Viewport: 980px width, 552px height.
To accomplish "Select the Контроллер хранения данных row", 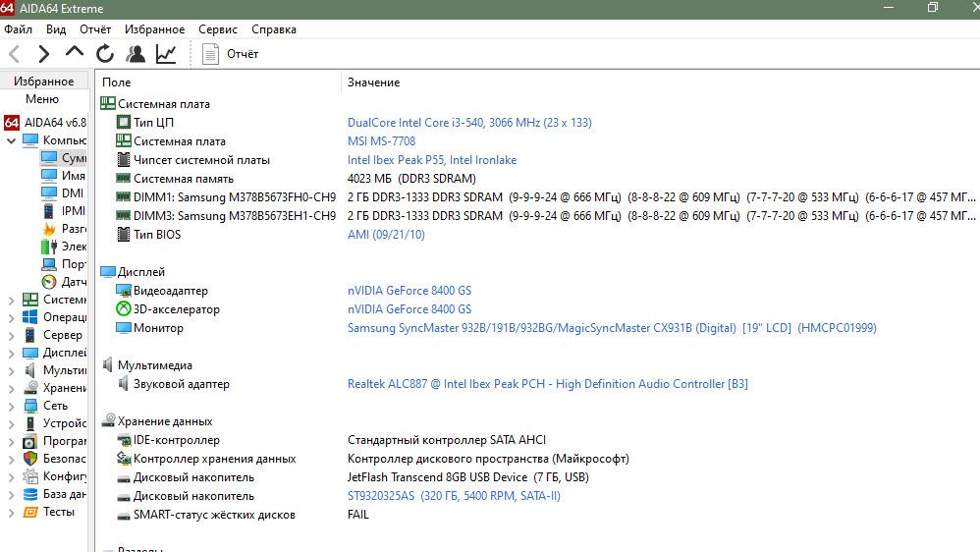I will [539, 459].
